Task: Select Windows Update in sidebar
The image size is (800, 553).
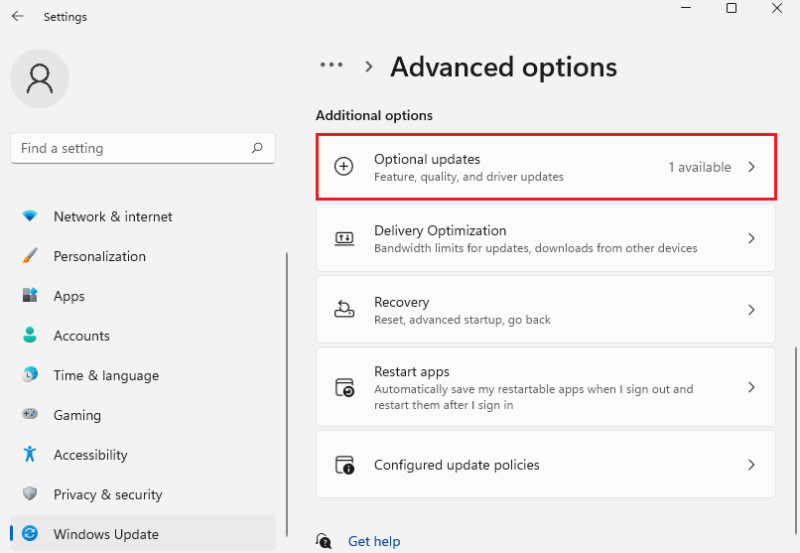Action: click(143, 534)
